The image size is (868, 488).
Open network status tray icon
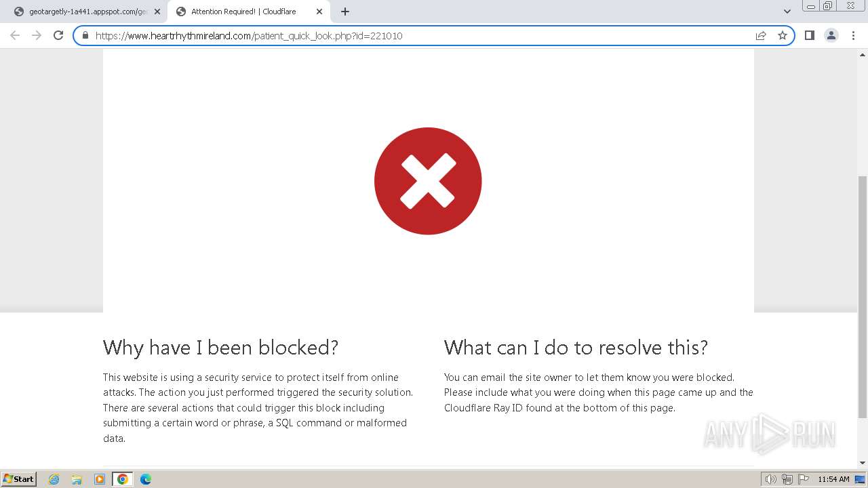[787, 479]
